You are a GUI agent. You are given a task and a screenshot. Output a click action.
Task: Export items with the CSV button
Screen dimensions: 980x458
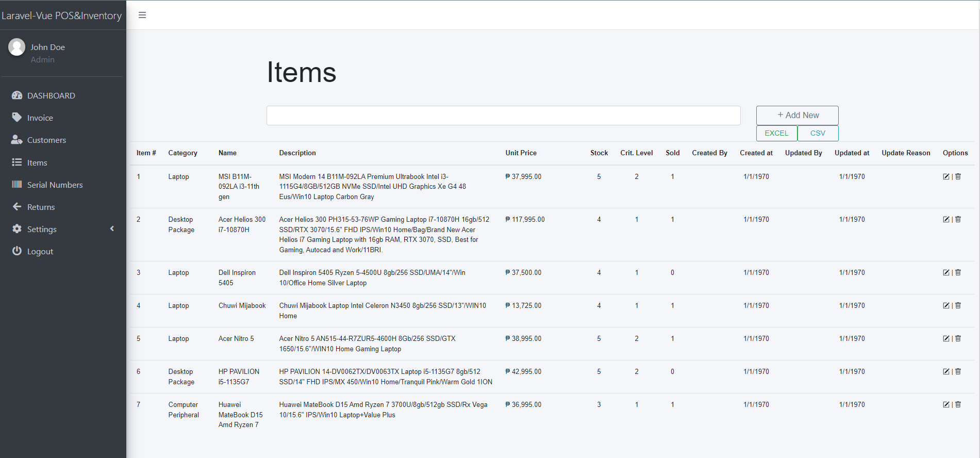pyautogui.click(x=818, y=133)
